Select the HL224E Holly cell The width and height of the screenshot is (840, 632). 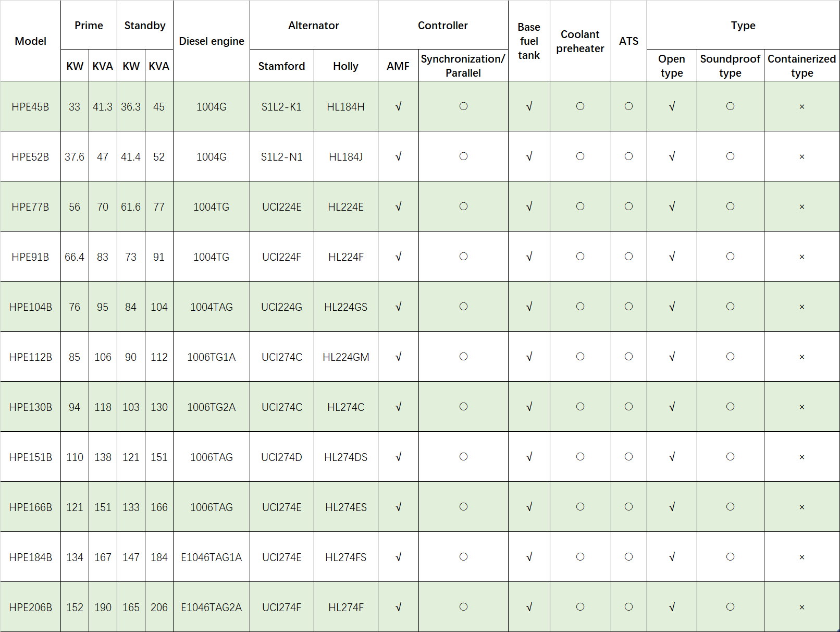tap(346, 206)
